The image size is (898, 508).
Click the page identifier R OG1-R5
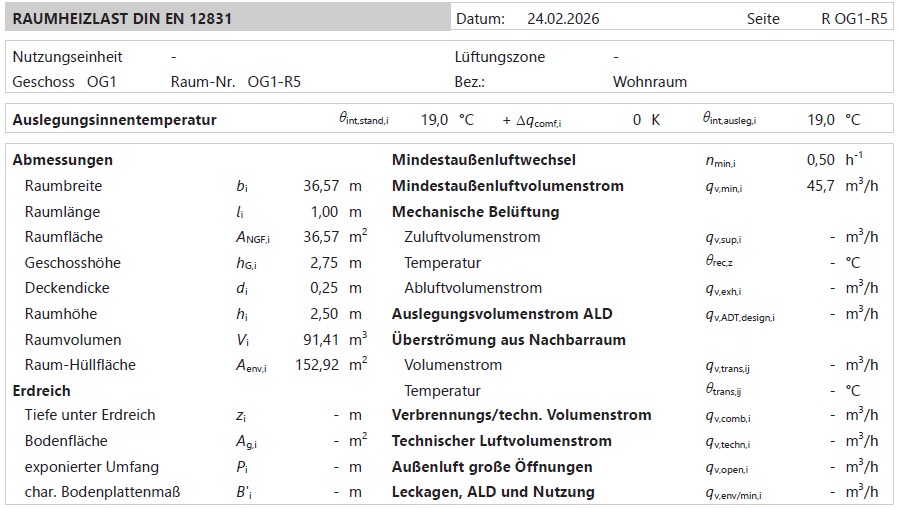(x=847, y=19)
